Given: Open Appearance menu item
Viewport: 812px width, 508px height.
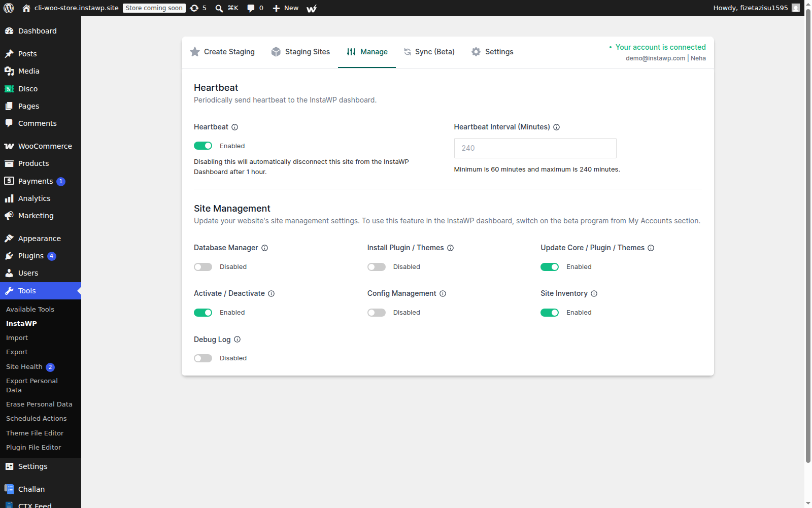Looking at the screenshot, I should (x=41, y=239).
